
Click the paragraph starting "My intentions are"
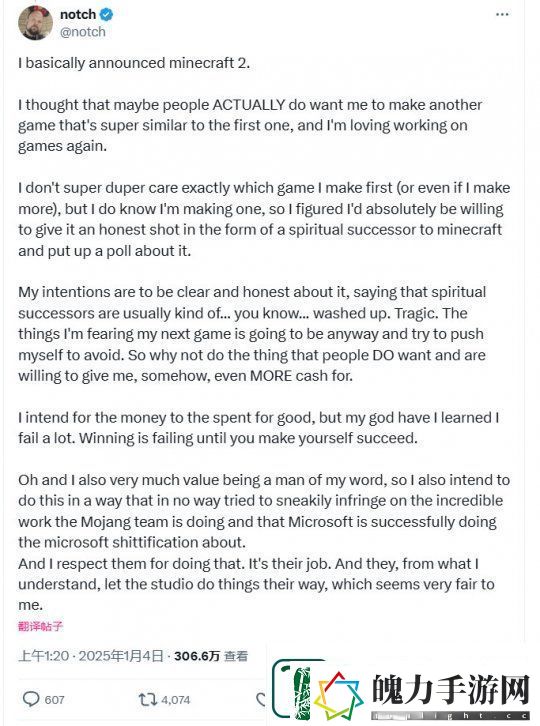(x=252, y=334)
